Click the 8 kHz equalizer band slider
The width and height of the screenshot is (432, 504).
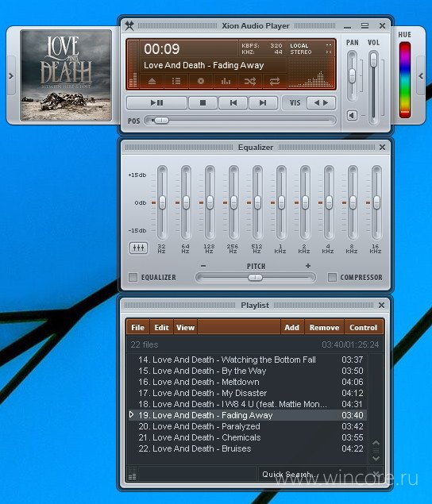pos(353,202)
